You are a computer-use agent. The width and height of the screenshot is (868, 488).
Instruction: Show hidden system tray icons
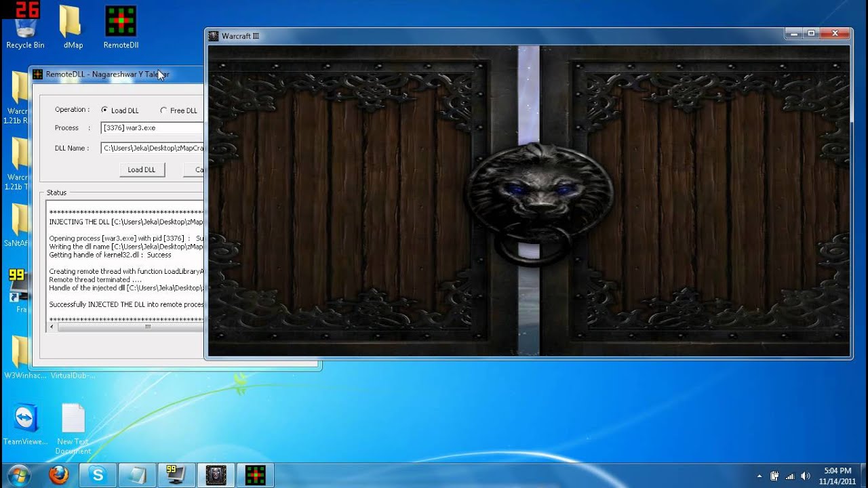point(759,476)
